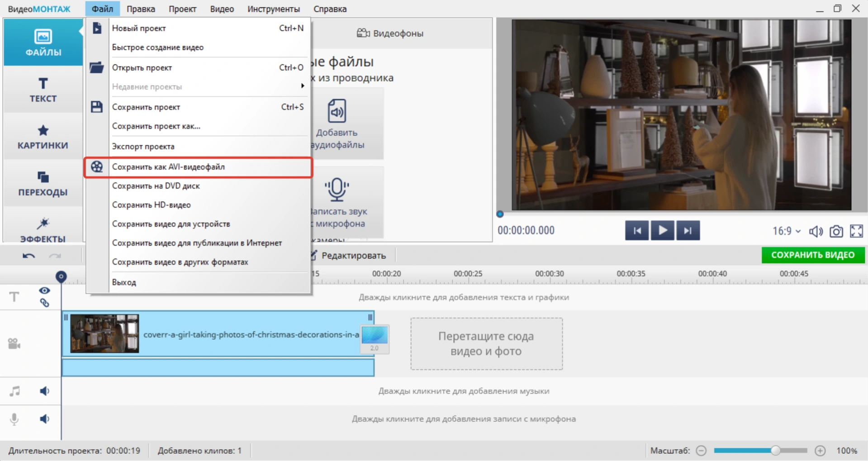This screenshot has height=461, width=868.
Task: Open the Pictures sidebar section
Action: 43,137
